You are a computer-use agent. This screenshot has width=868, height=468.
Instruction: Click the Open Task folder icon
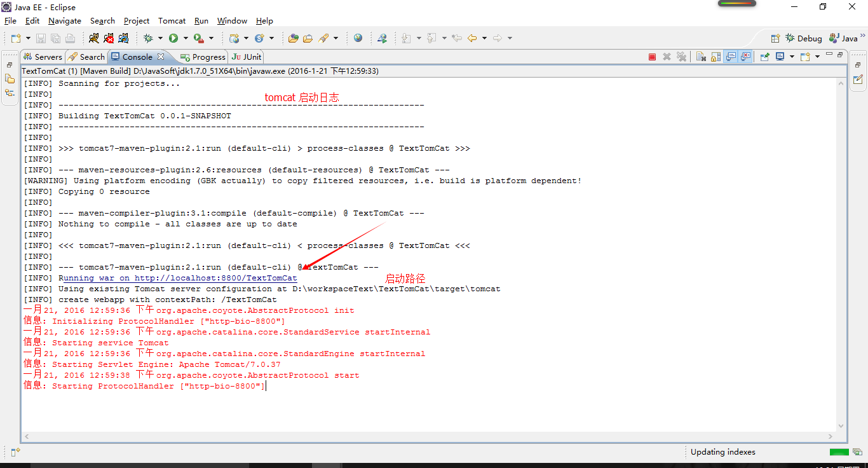click(308, 38)
